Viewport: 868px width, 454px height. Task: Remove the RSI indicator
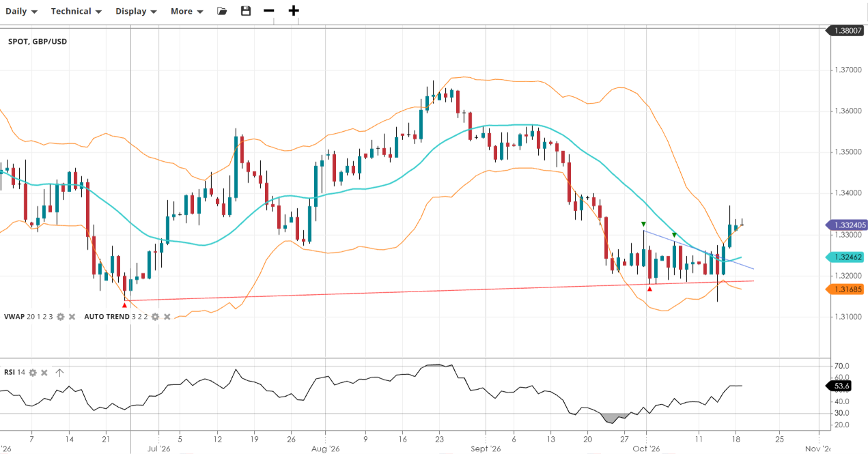coord(44,373)
